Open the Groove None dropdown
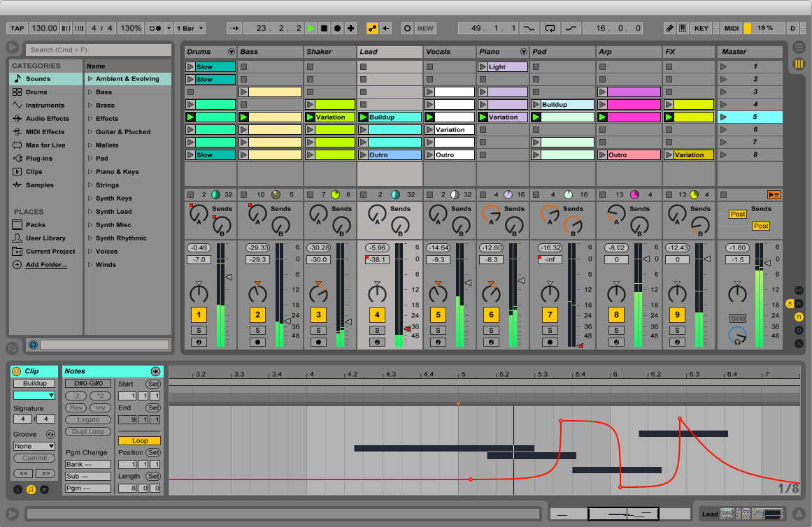The height and width of the screenshot is (527, 812). (34, 446)
